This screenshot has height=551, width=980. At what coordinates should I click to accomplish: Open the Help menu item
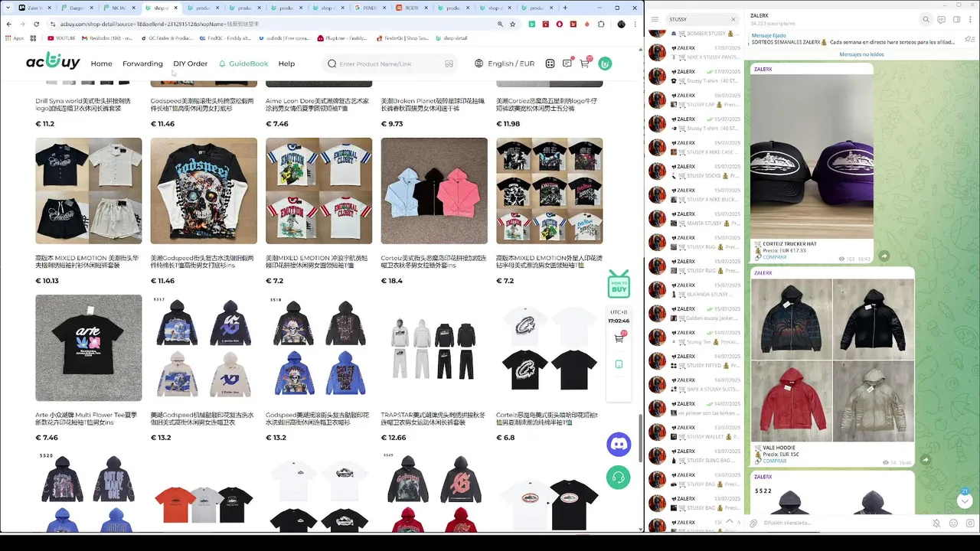pos(286,64)
